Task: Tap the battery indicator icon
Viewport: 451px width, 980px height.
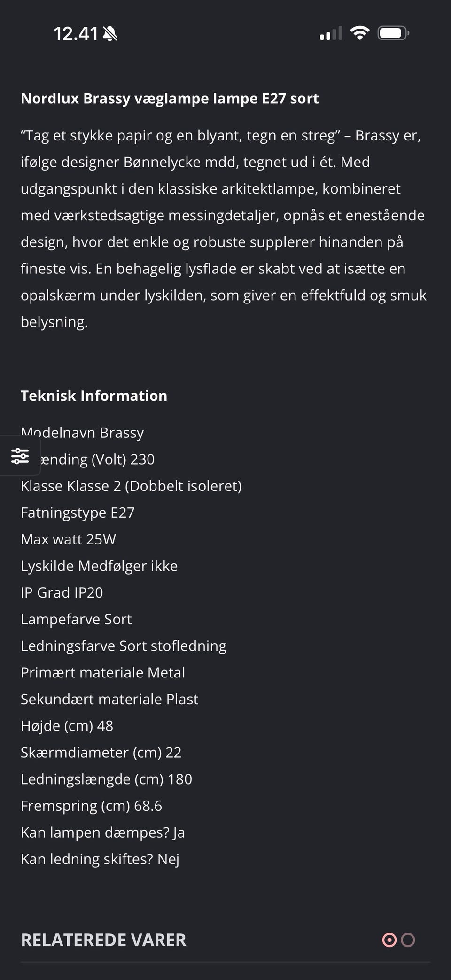Action: 393,33
